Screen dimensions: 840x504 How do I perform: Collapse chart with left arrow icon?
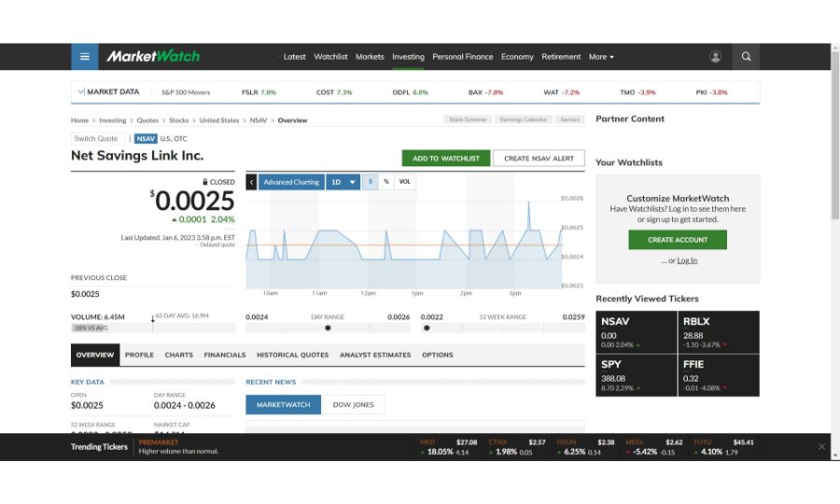coord(251,182)
